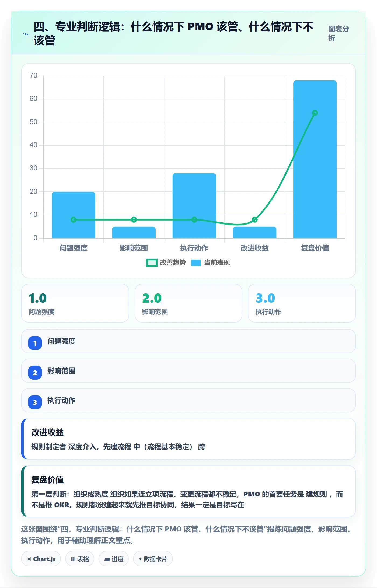Click the 复盘价值 x-axis label
This screenshot has height=588, width=377.
click(x=315, y=248)
